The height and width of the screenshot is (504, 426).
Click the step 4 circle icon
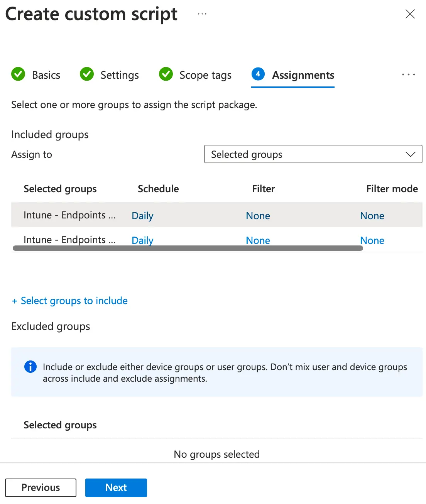coord(258,74)
